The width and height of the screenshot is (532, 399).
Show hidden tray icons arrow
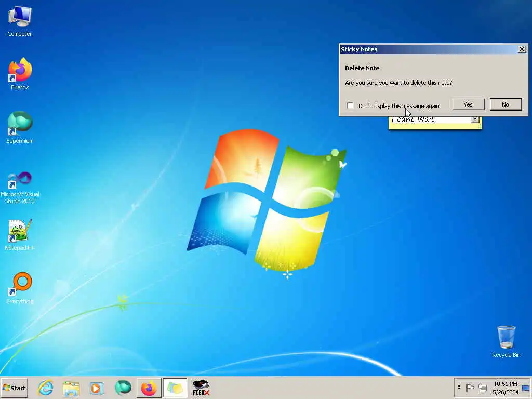click(459, 388)
